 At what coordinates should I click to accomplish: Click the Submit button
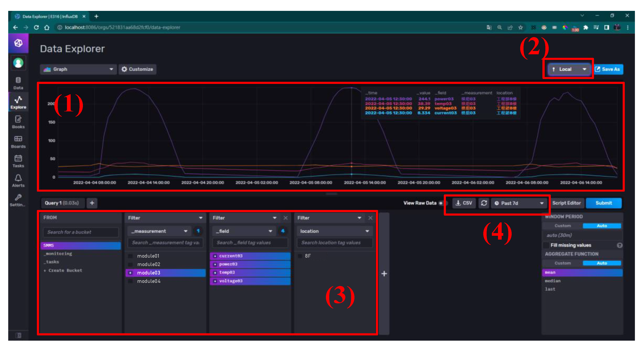603,203
